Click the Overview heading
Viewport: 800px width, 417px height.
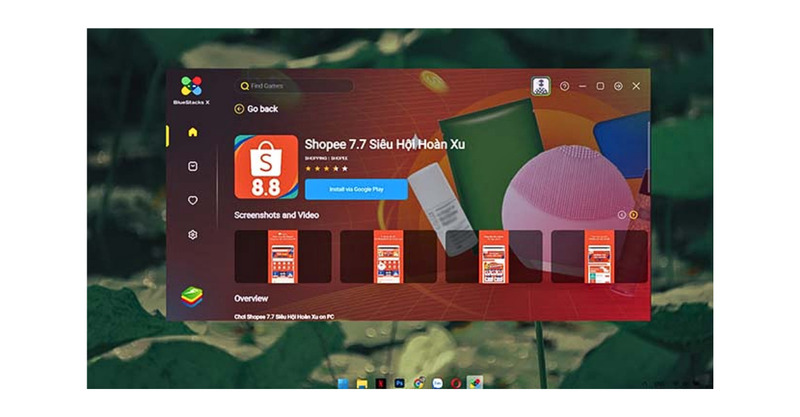251,299
